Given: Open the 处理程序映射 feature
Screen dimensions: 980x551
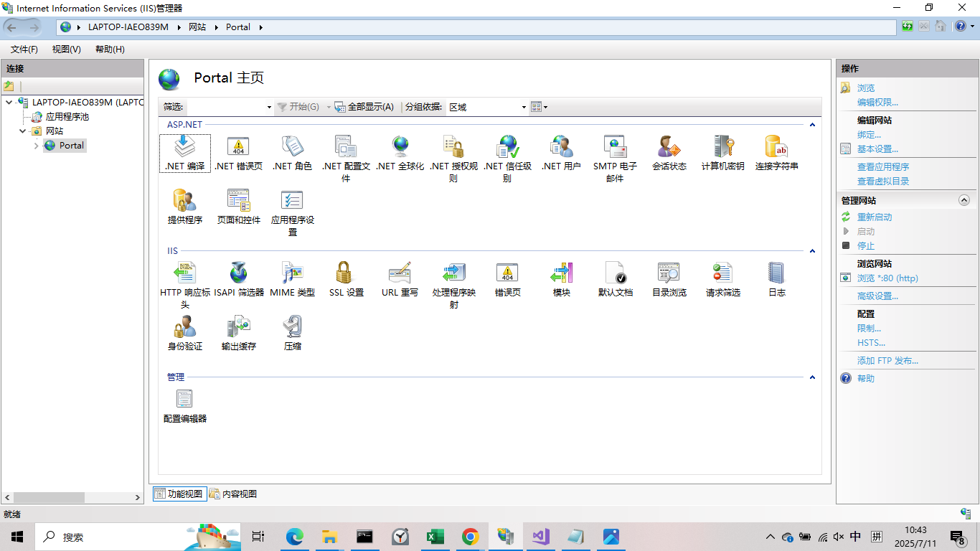Looking at the screenshot, I should [453, 285].
